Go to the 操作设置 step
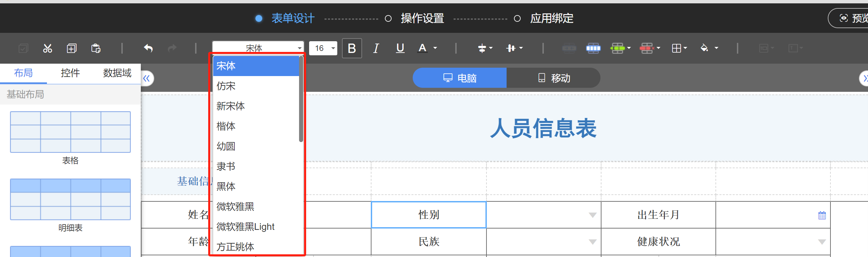The width and height of the screenshot is (868, 257). click(x=415, y=18)
